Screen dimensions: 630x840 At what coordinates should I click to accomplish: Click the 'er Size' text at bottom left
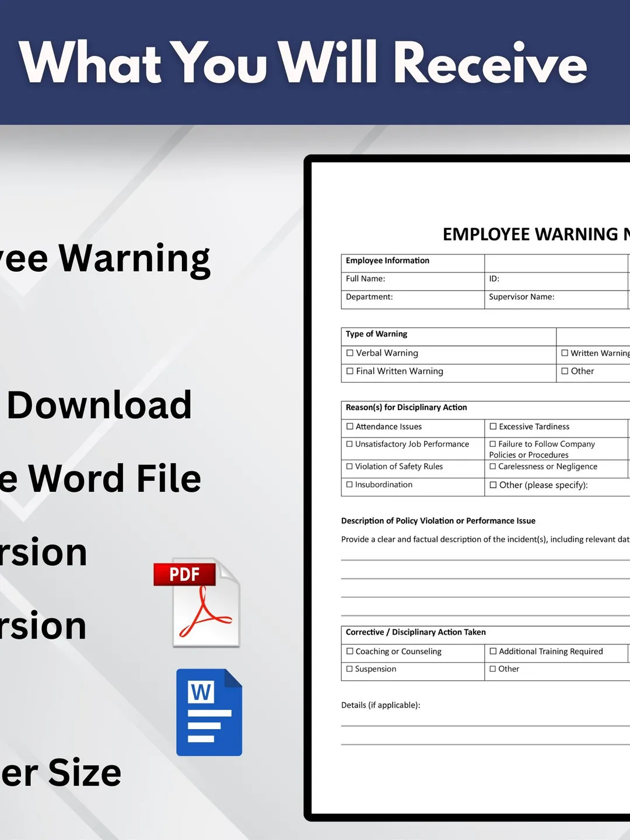61,772
